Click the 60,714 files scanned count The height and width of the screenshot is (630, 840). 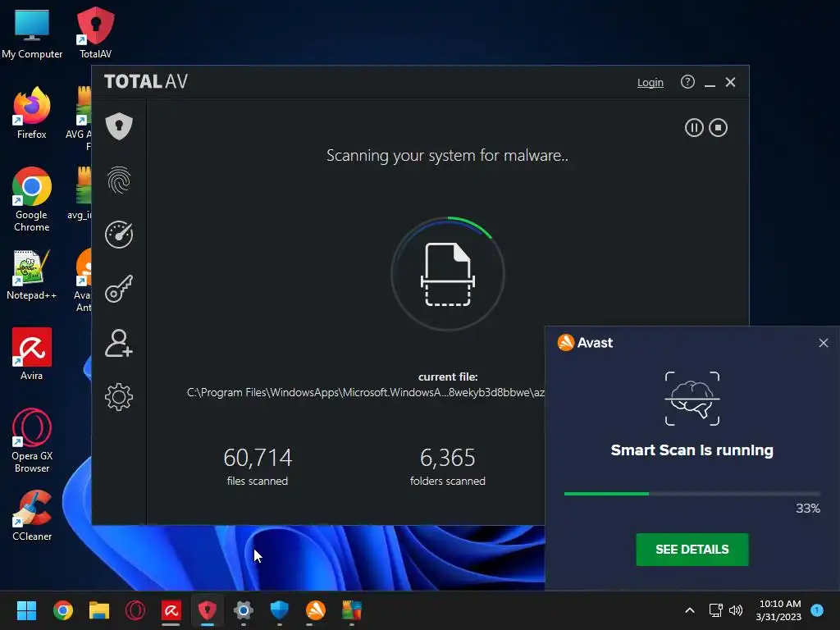pos(258,458)
